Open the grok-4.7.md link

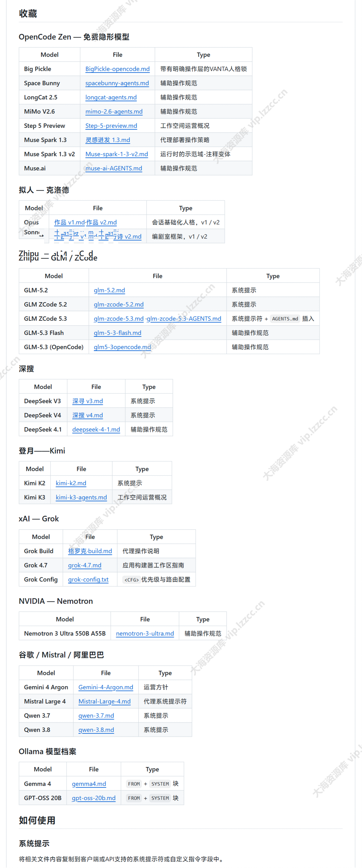[x=85, y=565]
